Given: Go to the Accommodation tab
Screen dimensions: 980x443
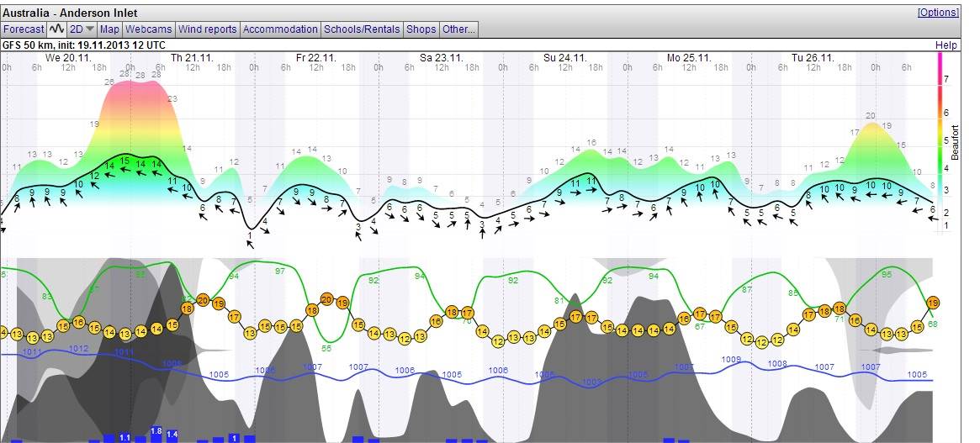Looking at the screenshot, I should click(x=280, y=29).
